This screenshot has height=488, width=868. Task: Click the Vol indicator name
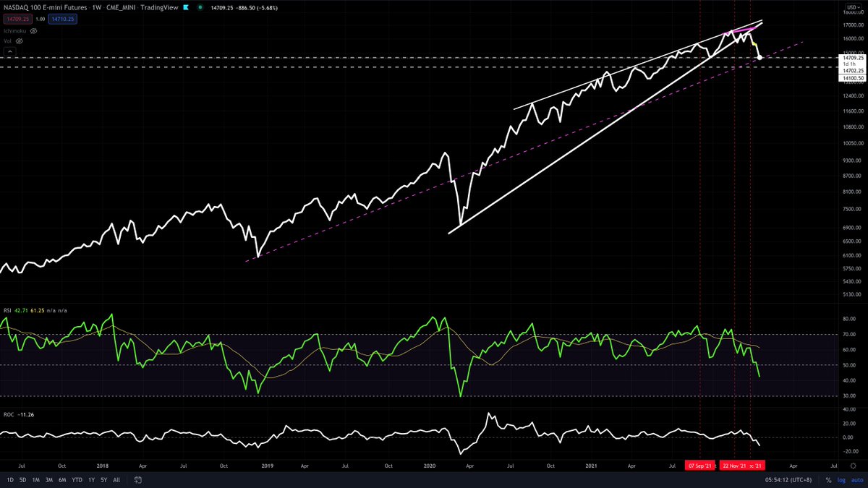(7, 42)
